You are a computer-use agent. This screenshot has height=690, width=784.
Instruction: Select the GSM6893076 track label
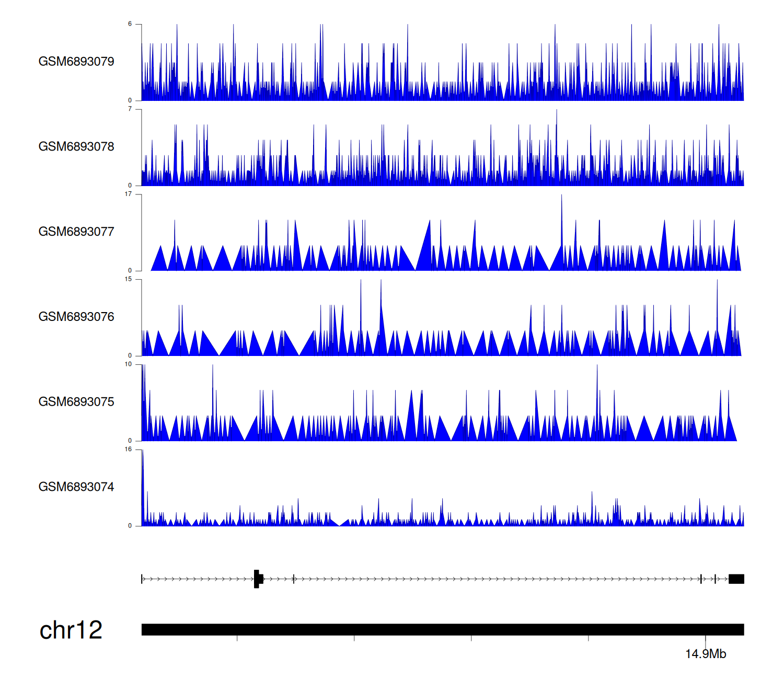pyautogui.click(x=76, y=317)
